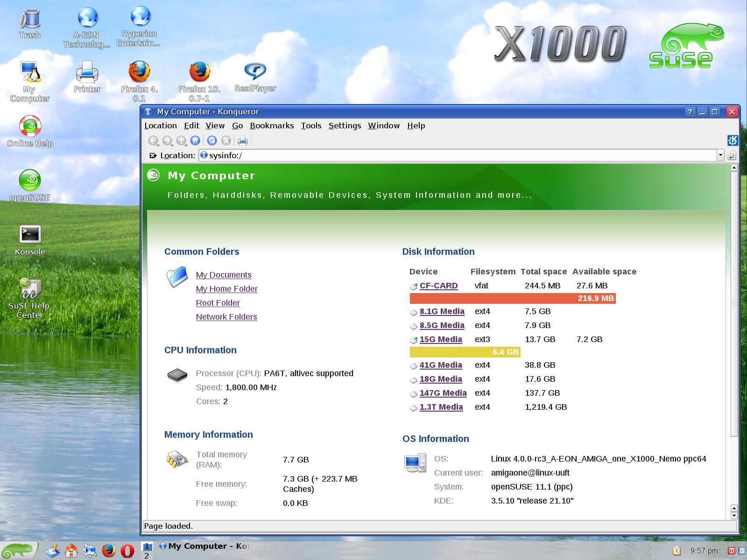This screenshot has height=560, width=747.
Task: Open the Settings menu
Action: pos(345,126)
